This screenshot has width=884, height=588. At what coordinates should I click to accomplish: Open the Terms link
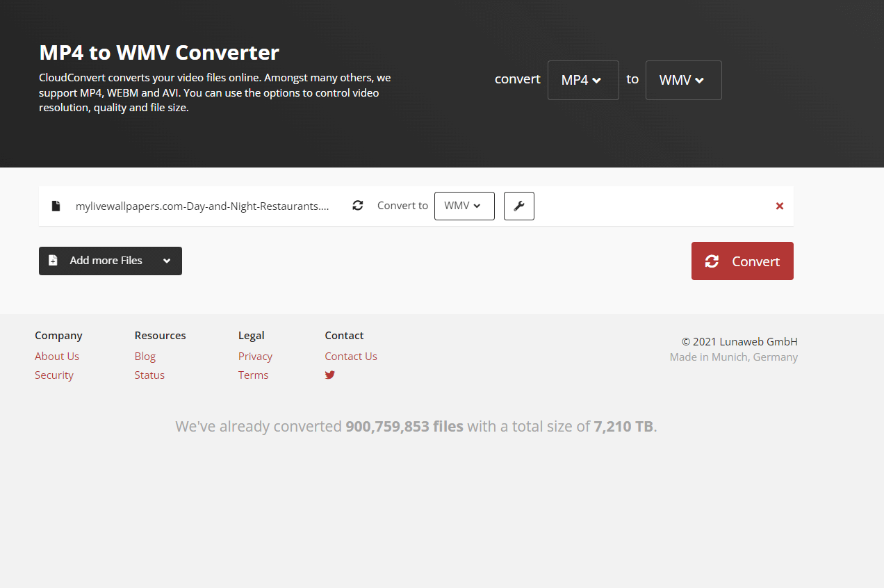click(253, 375)
